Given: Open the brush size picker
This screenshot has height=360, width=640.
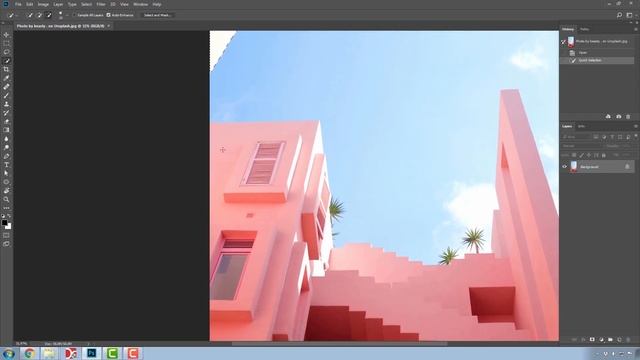Looking at the screenshot, I should (x=61, y=15).
